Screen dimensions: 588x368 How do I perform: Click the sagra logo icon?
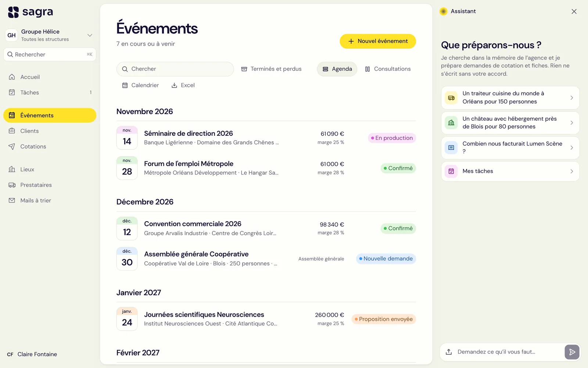coord(13,12)
